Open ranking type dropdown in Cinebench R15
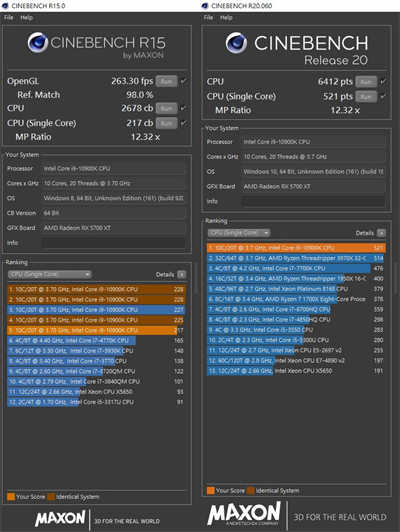400x532 pixels. [x=50, y=274]
